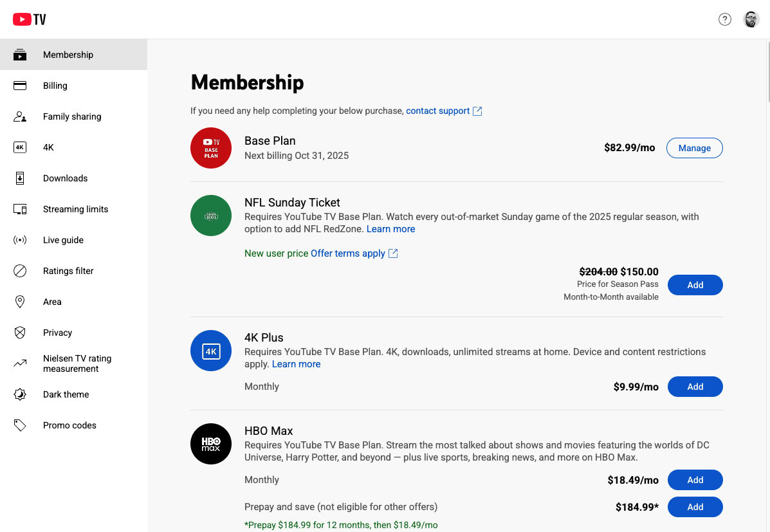
Task: Select Privacy in the sidebar
Action: pos(57,333)
